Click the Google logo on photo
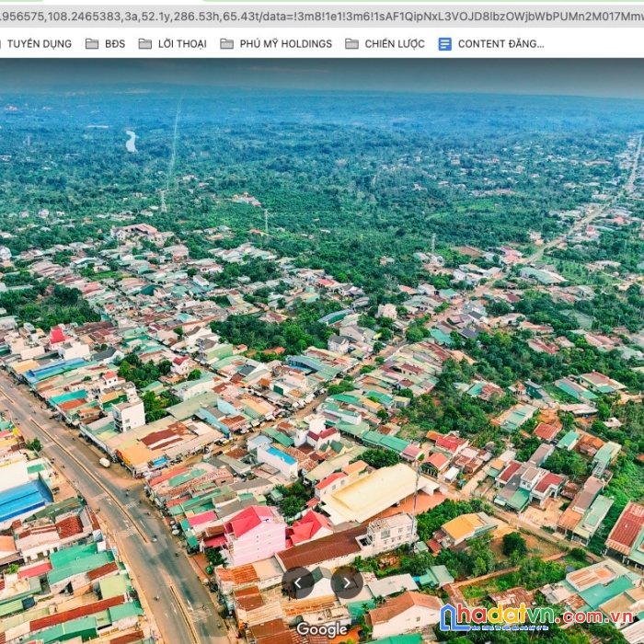Image resolution: width=644 pixels, height=644 pixels. pyautogui.click(x=322, y=629)
